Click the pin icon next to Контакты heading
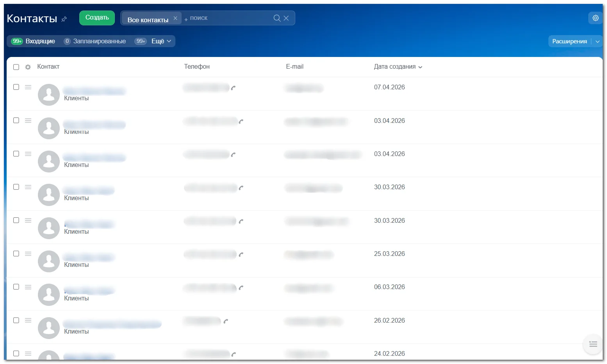 click(64, 19)
